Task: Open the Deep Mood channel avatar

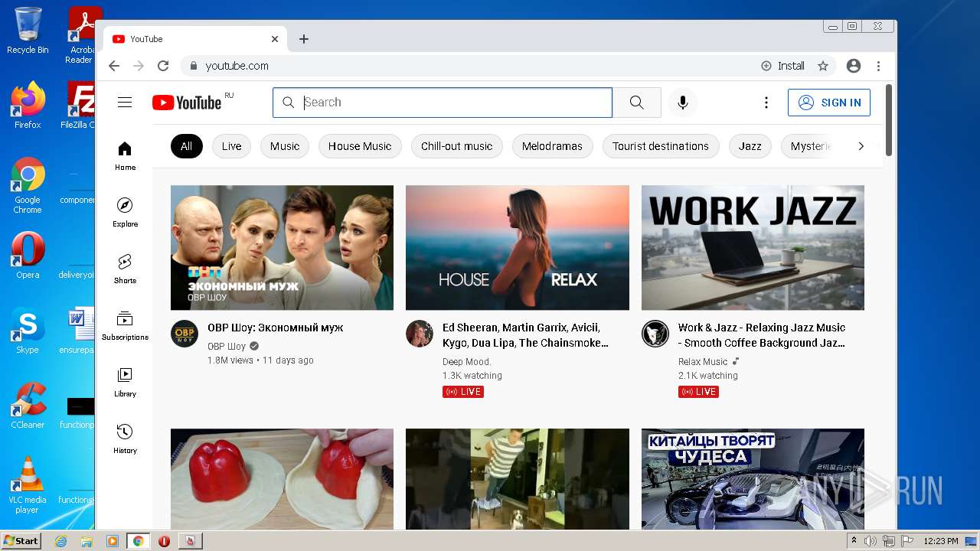Action: click(x=420, y=334)
